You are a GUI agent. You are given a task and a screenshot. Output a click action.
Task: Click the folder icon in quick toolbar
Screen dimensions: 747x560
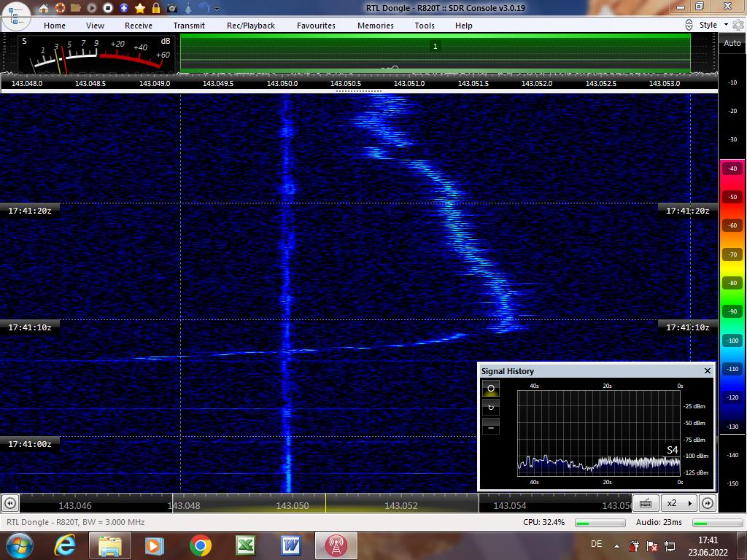(x=75, y=8)
